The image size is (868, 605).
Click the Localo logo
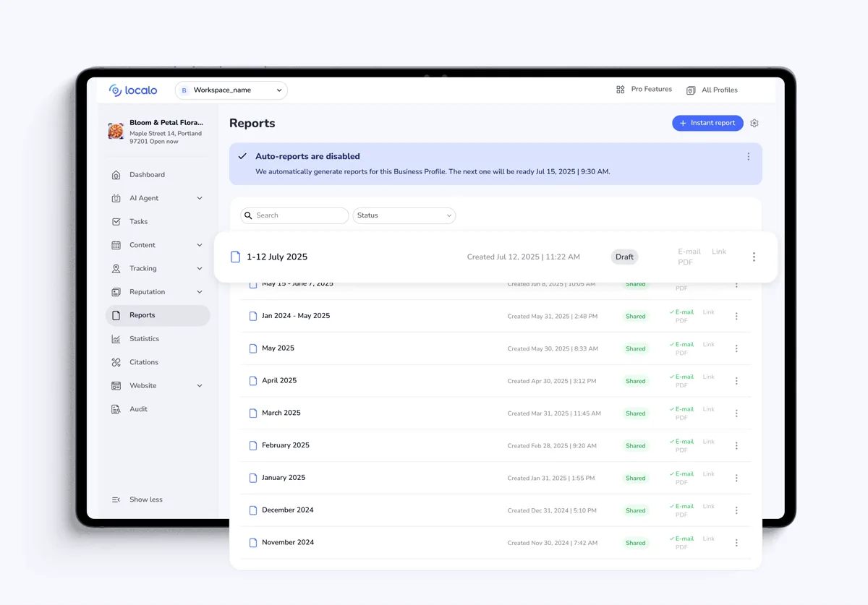click(x=133, y=90)
